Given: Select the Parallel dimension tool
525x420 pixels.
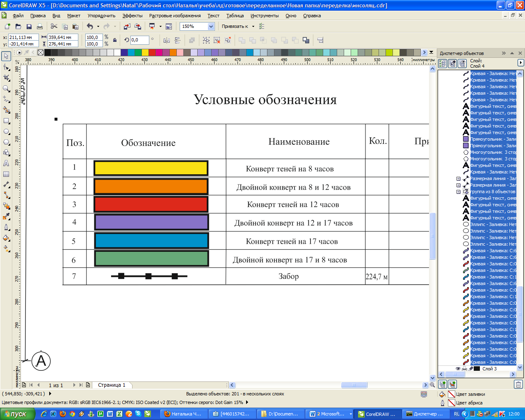Looking at the screenshot, I should click(x=6, y=185).
